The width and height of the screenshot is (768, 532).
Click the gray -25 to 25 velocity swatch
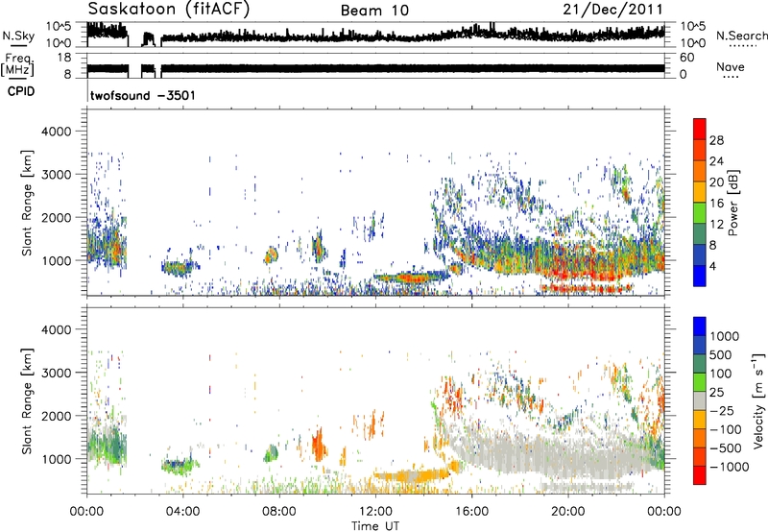tap(700, 400)
